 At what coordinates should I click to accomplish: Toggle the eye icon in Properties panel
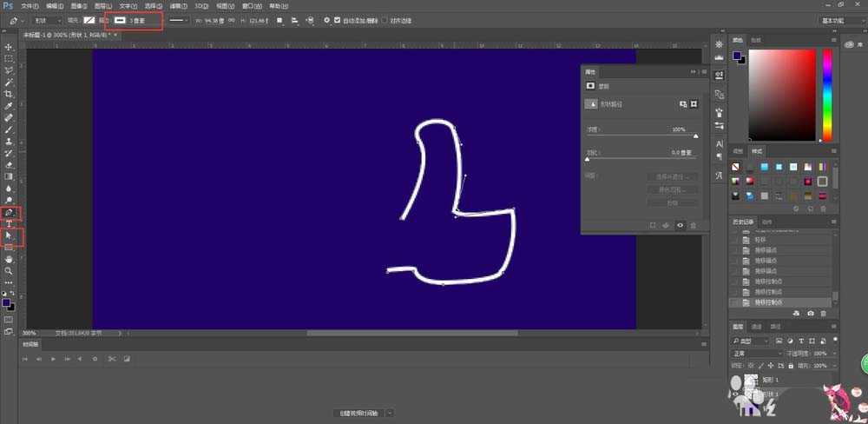[680, 225]
